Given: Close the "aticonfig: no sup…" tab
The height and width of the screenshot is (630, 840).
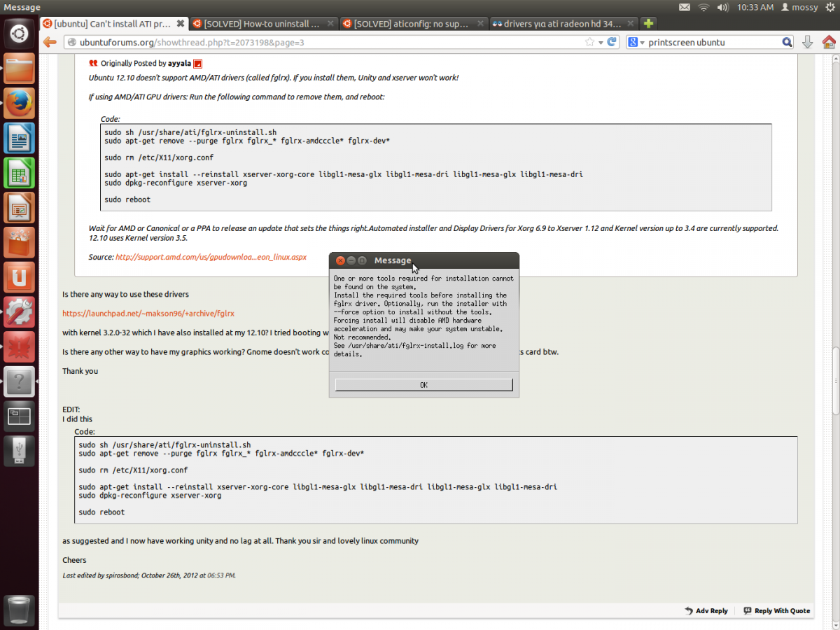Looking at the screenshot, I should click(x=479, y=24).
